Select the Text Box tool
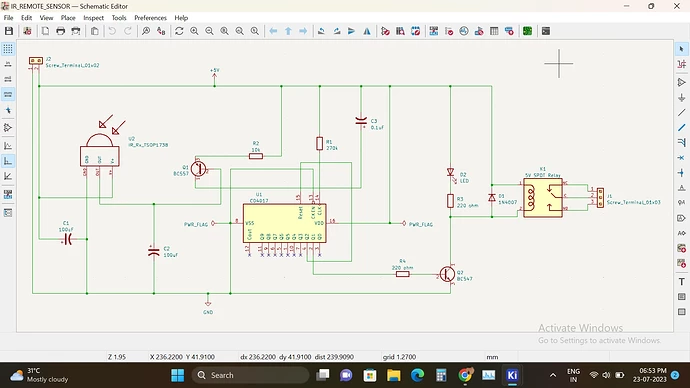690x388 pixels. click(x=682, y=296)
